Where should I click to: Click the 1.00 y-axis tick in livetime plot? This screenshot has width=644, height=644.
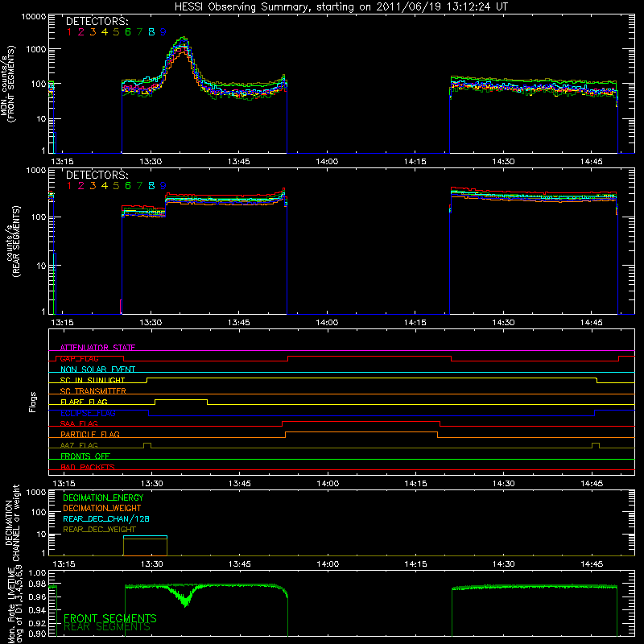click(x=37, y=573)
